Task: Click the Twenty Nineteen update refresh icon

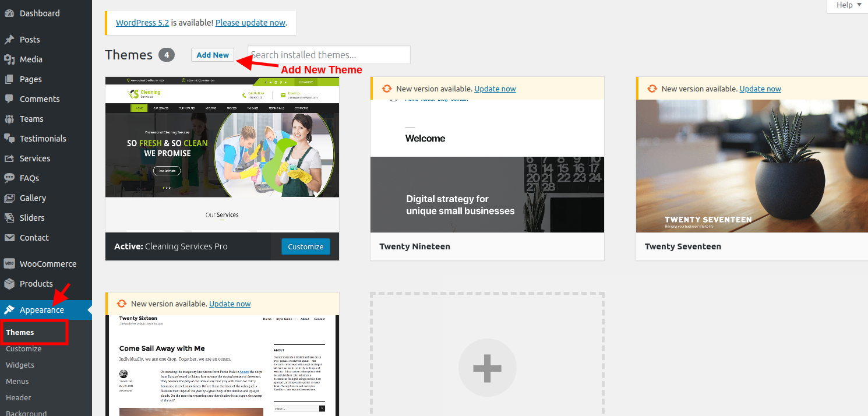Action: pyautogui.click(x=387, y=89)
